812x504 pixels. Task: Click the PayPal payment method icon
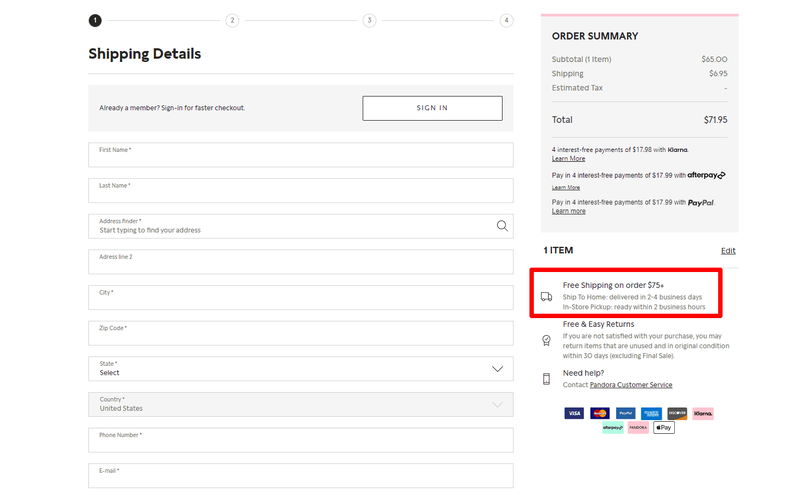pyautogui.click(x=625, y=413)
